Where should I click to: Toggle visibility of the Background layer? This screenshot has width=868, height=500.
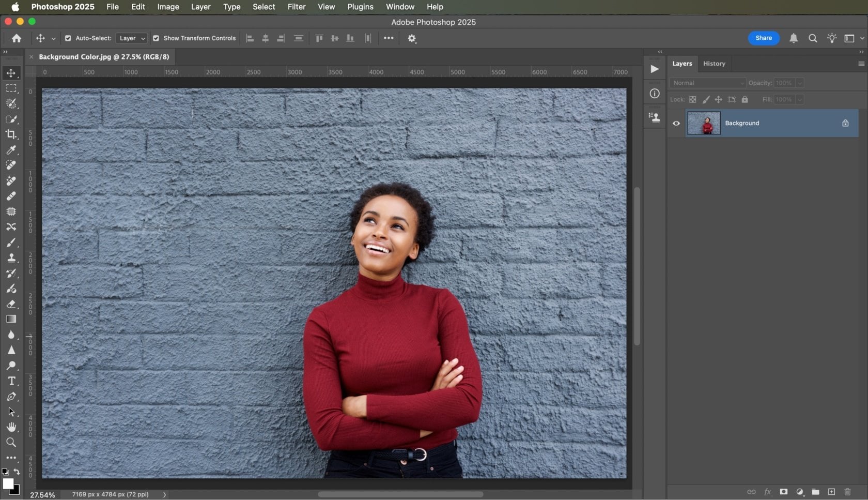[x=676, y=123]
